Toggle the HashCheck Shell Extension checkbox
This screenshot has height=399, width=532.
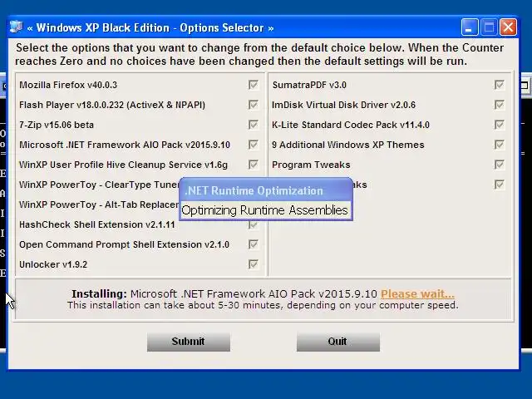(x=253, y=224)
